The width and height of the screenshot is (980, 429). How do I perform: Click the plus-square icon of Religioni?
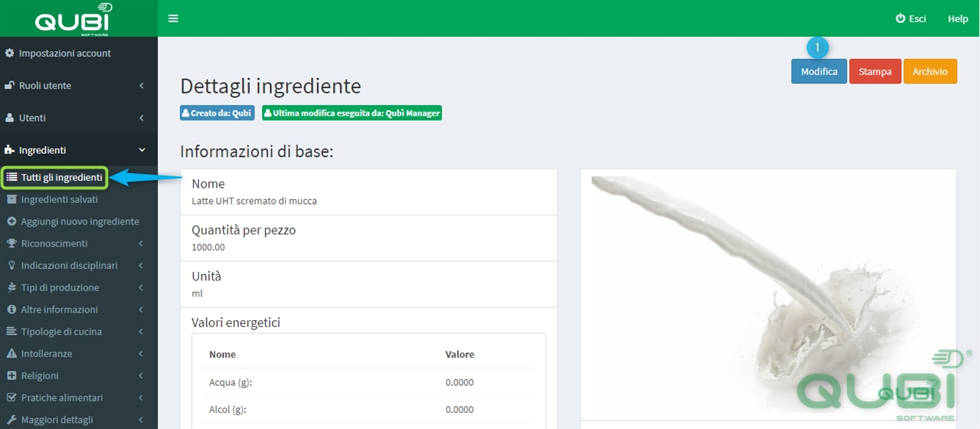click(11, 375)
